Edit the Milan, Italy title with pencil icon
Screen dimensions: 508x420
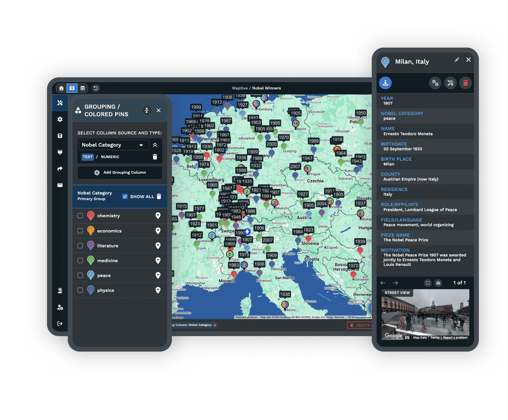tap(457, 60)
